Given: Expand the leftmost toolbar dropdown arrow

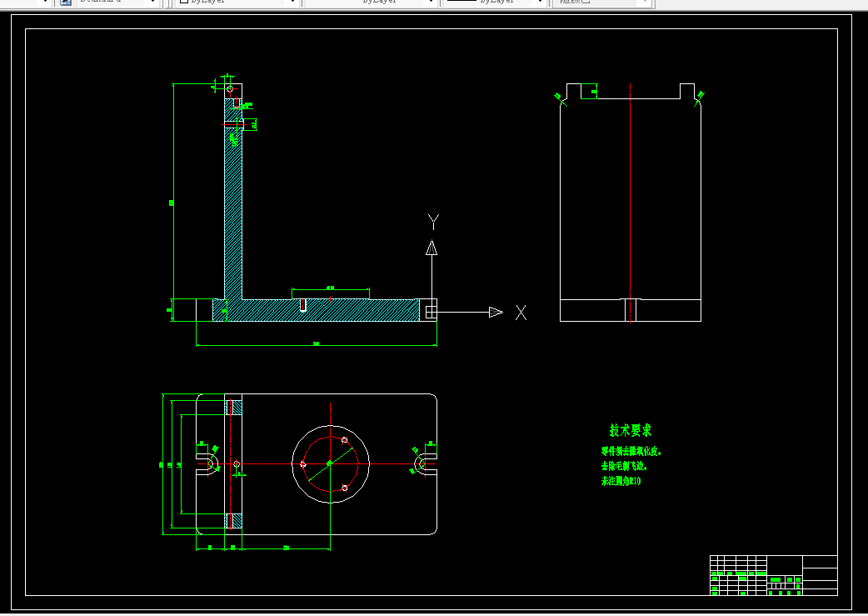Looking at the screenshot, I should [46, 3].
